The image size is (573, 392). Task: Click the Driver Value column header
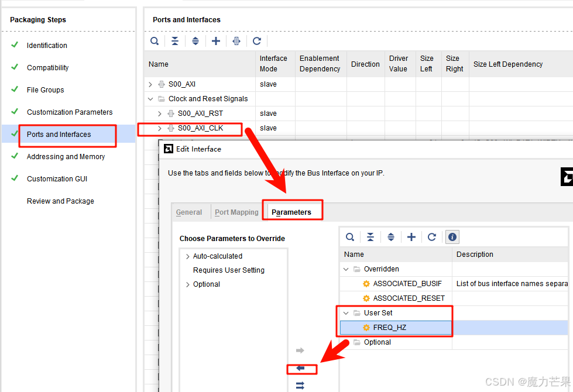(x=400, y=64)
